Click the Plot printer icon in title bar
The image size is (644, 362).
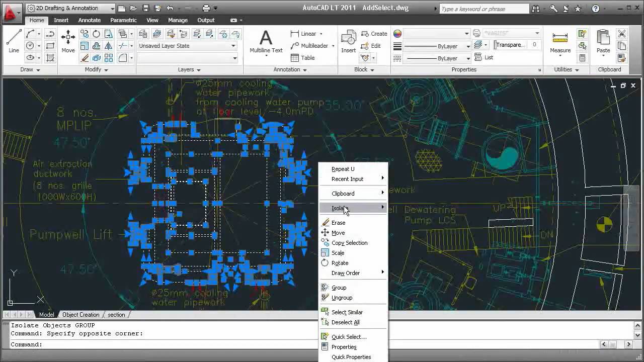[206, 8]
